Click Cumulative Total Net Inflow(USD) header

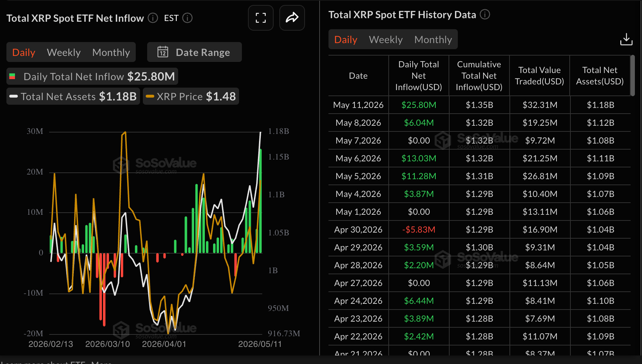point(479,76)
